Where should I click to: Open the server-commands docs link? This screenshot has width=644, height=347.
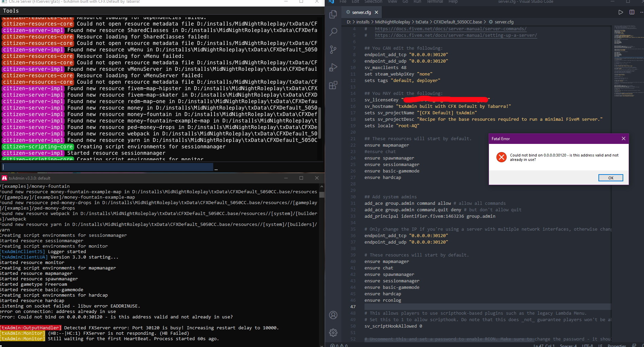tap(451, 29)
